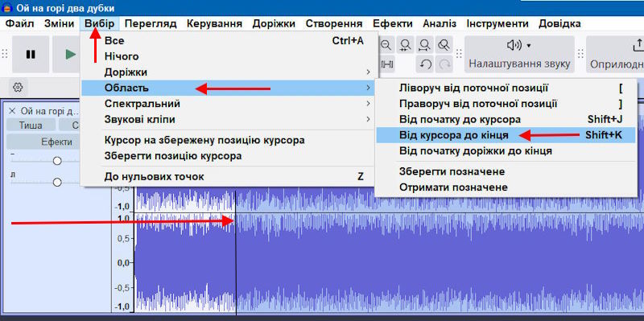644x321 pixels.
Task: Open the track Ефекти panel
Action: click(43, 142)
